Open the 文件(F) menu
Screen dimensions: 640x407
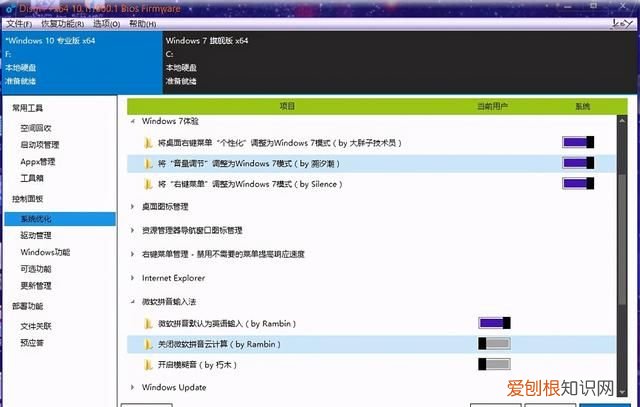pos(19,24)
